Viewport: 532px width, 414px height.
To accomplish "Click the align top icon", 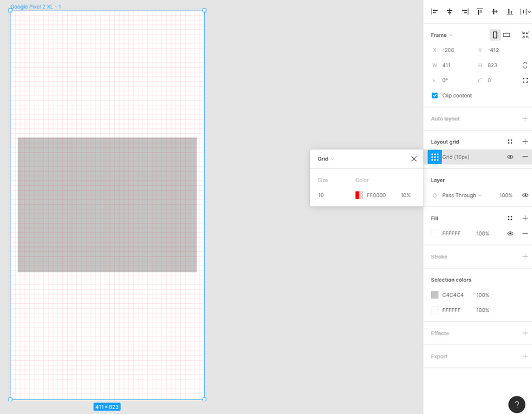I will point(480,11).
